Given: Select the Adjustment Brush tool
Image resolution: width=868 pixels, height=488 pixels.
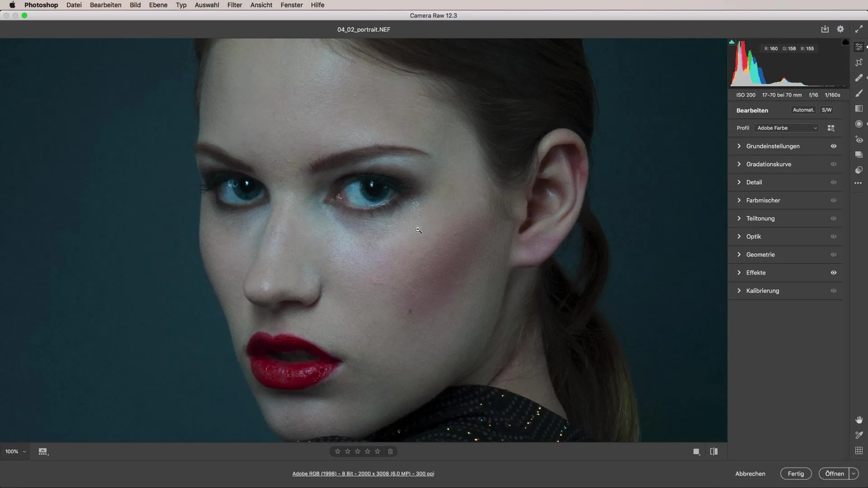Looking at the screenshot, I should (859, 93).
